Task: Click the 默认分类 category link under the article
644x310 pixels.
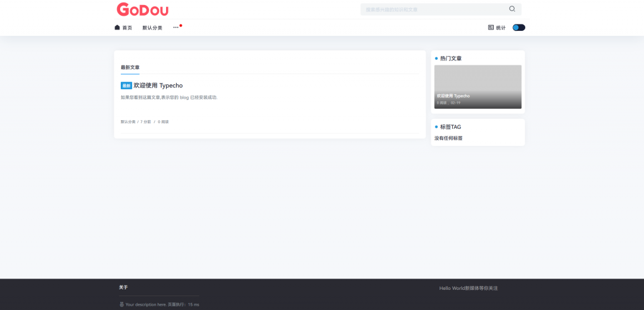Action: 128,122
